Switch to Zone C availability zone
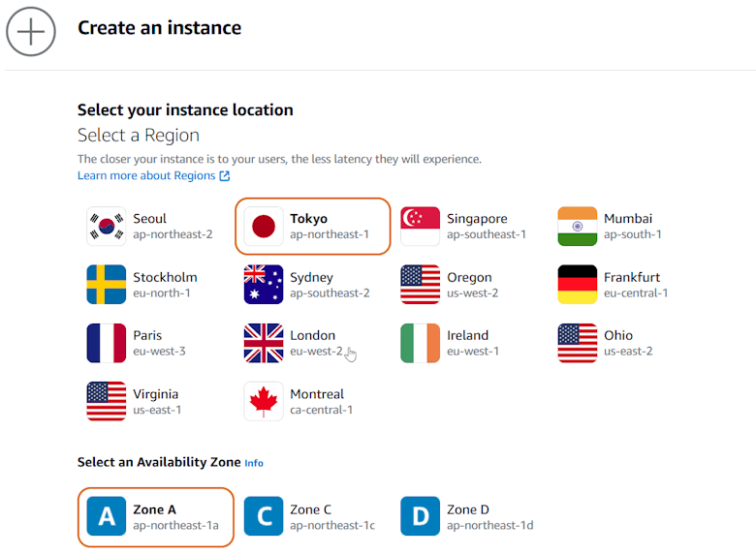 point(310,517)
